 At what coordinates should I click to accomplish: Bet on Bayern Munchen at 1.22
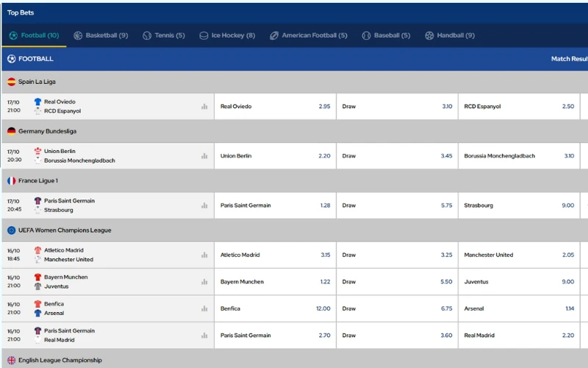pyautogui.click(x=275, y=282)
